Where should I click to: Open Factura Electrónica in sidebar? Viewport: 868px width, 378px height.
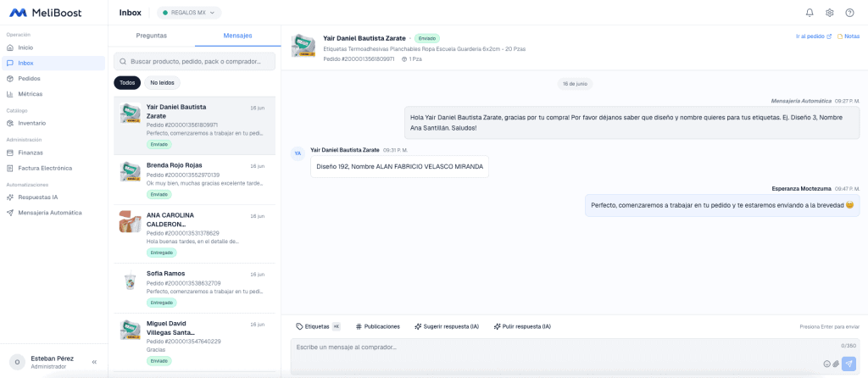pos(53,168)
